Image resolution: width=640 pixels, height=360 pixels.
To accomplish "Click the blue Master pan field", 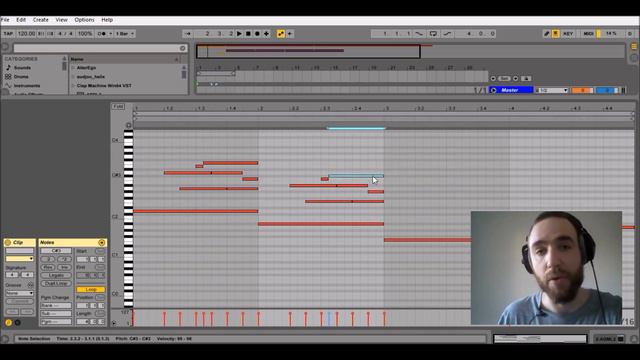I will (607, 90).
